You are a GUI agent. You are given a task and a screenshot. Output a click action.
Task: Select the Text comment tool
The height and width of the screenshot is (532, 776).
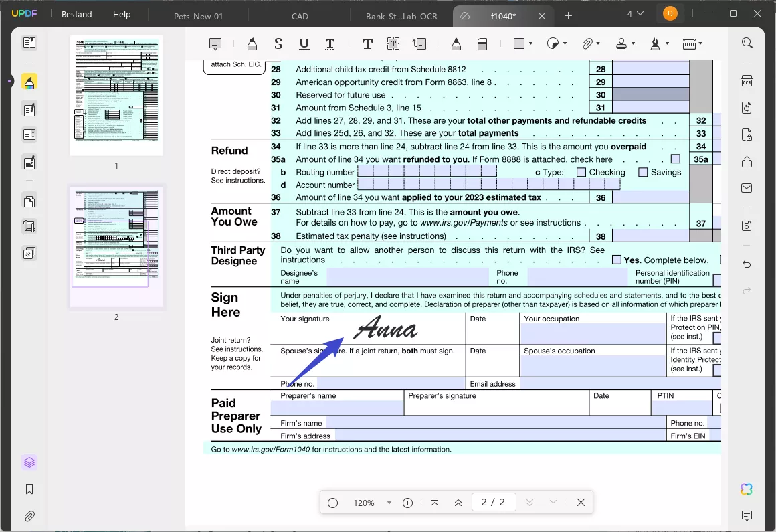(367, 44)
